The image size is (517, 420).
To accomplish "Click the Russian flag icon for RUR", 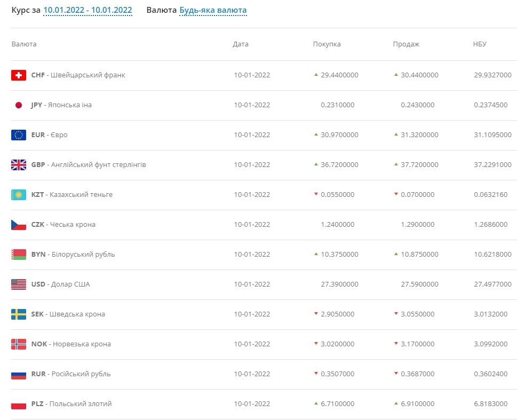I will [19, 374].
